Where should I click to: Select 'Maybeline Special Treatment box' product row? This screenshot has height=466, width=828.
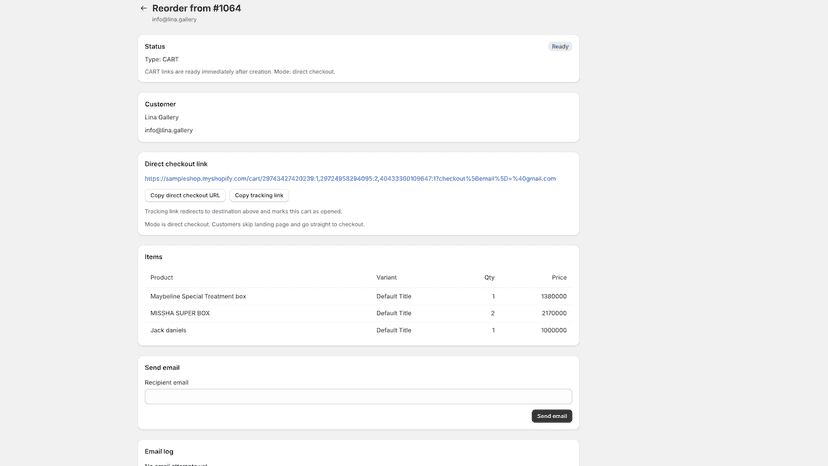click(x=358, y=296)
